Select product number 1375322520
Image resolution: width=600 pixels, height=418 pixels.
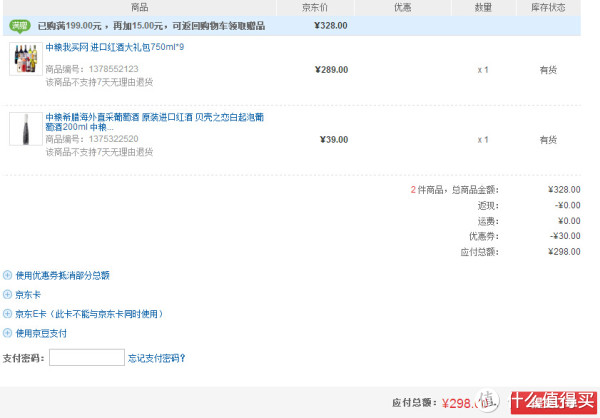point(113,139)
